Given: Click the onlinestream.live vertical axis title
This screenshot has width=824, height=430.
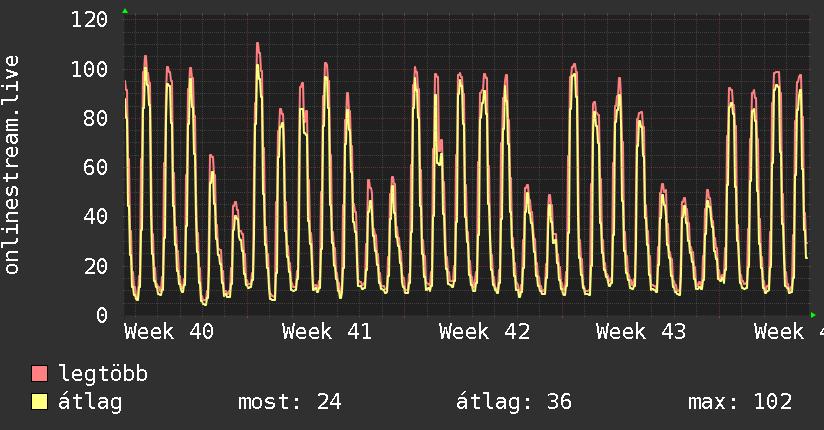Looking at the screenshot, I should [x=12, y=165].
